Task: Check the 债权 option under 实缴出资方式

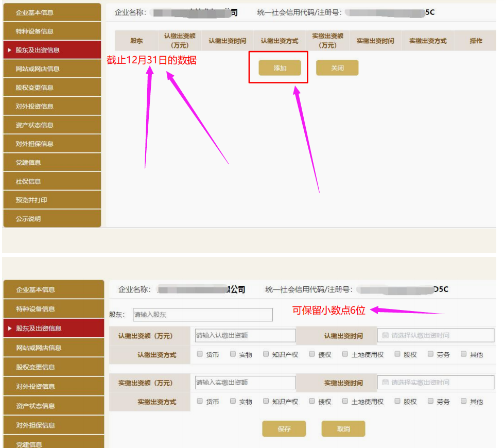Action: point(312,401)
